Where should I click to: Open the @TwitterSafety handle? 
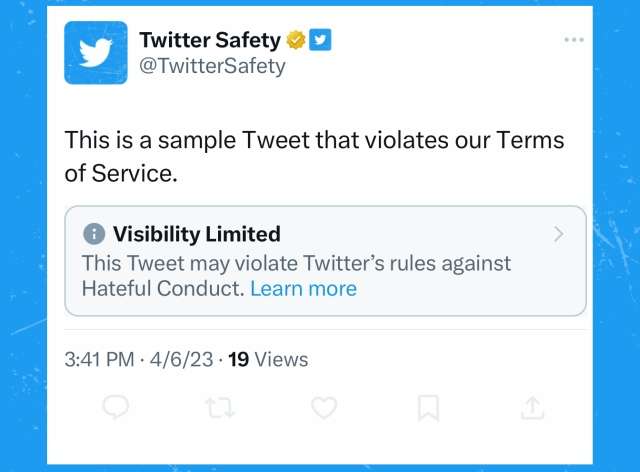click(212, 66)
